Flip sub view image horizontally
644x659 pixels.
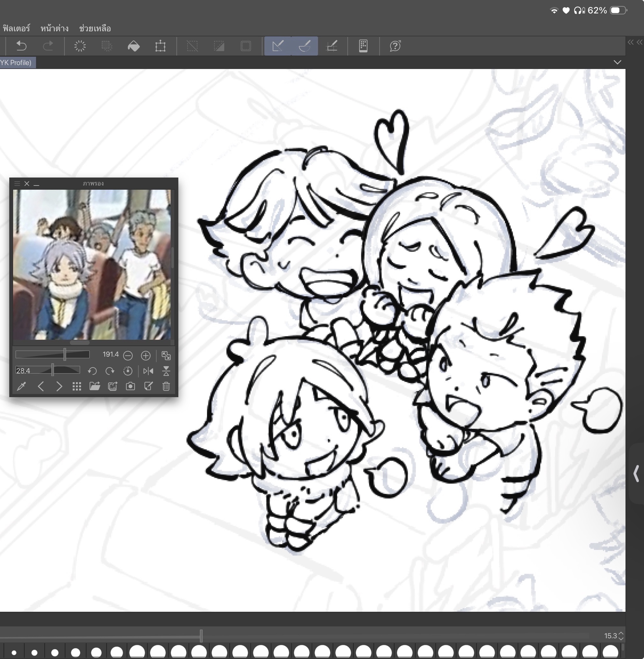[148, 371]
